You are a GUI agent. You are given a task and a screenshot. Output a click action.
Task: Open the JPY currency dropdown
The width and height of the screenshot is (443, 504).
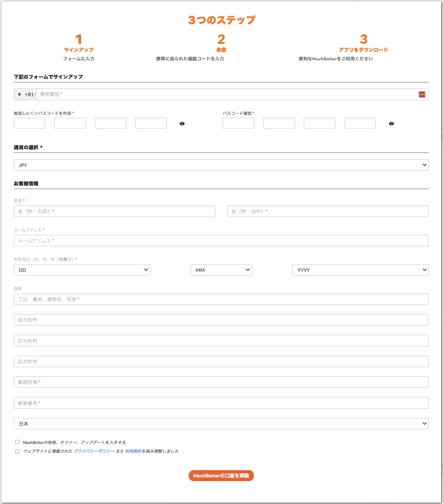[221, 165]
